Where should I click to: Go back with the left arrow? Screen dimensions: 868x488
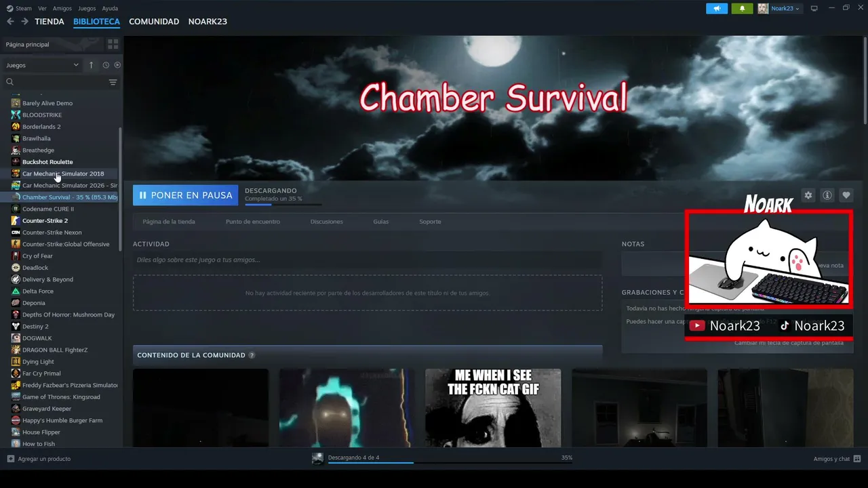tap(10, 22)
